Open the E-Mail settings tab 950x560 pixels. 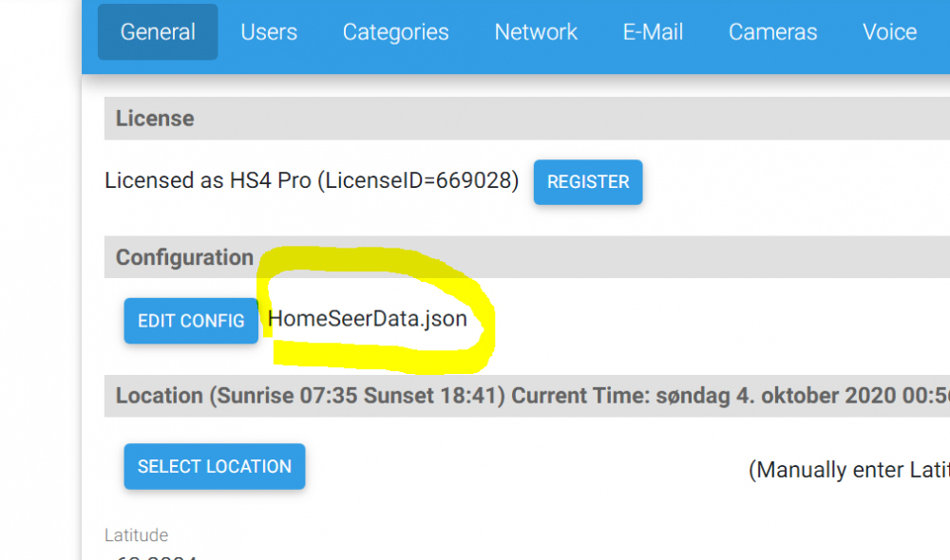(x=655, y=32)
